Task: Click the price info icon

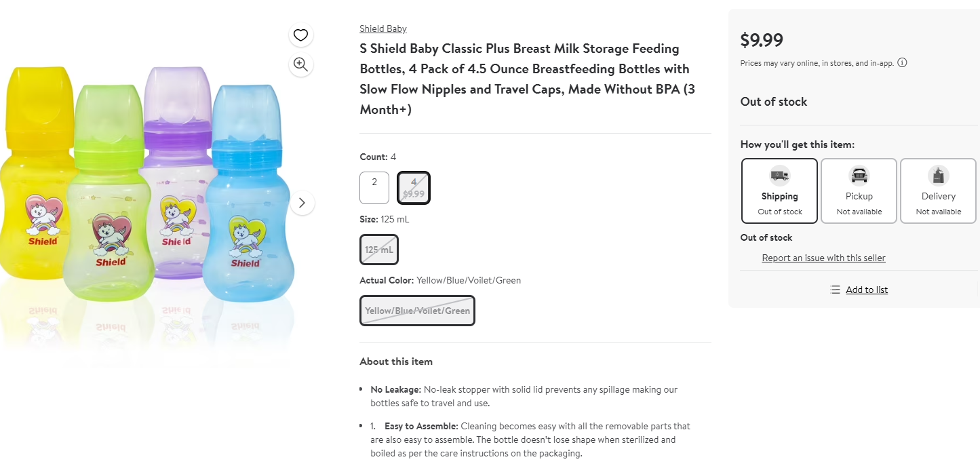Action: click(x=902, y=63)
